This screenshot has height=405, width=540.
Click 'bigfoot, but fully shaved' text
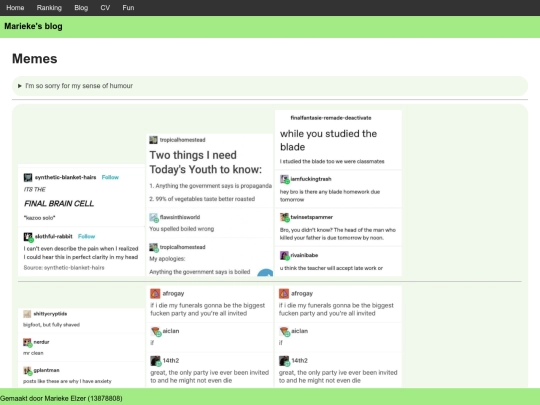pyautogui.click(x=51, y=325)
